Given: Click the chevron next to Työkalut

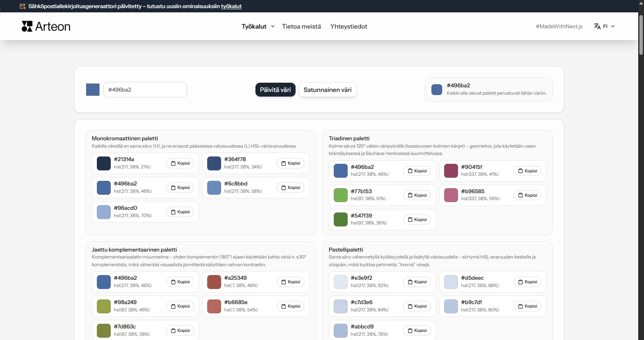Looking at the screenshot, I should (273, 26).
